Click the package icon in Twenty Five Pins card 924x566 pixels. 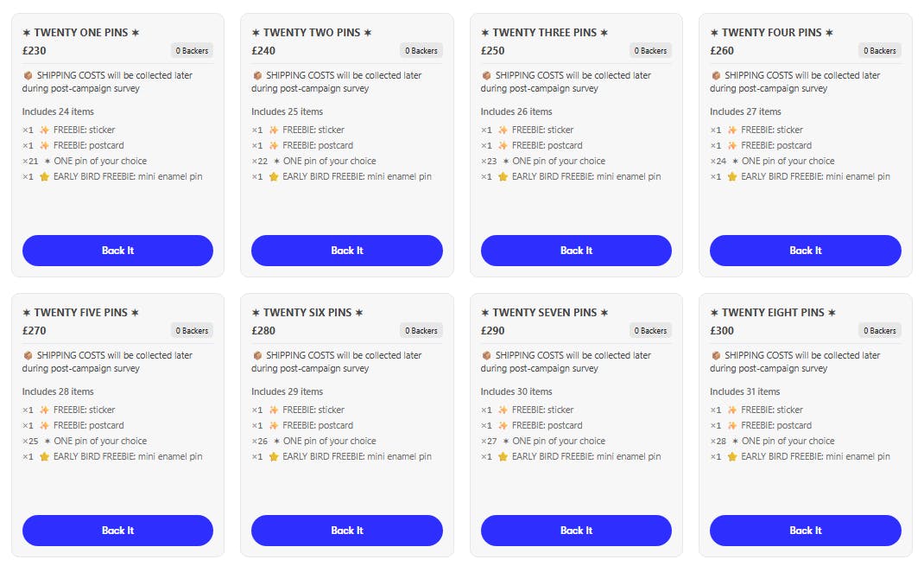point(28,355)
